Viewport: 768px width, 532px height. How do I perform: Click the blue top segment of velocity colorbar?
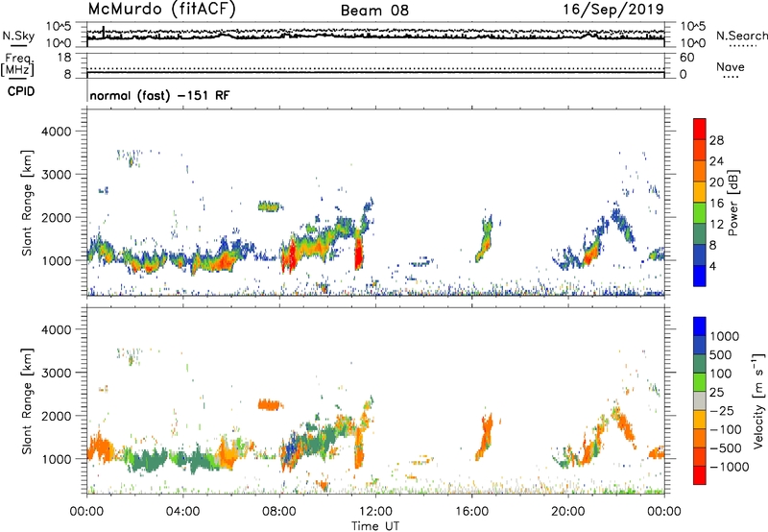(700, 326)
